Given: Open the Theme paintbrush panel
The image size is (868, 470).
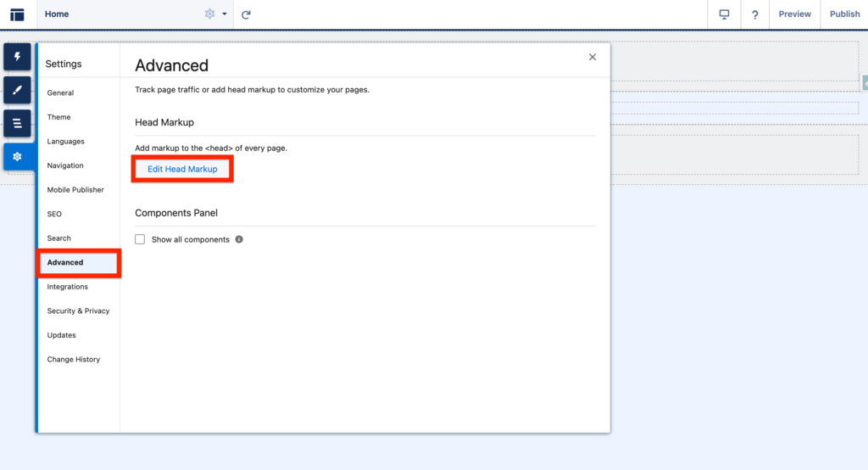Looking at the screenshot, I should (17, 90).
